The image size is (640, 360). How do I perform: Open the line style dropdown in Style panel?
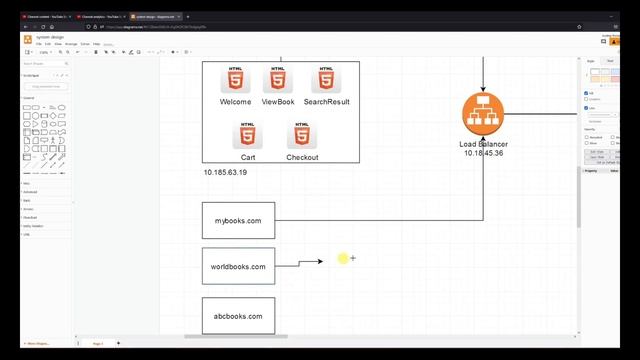pos(602,115)
